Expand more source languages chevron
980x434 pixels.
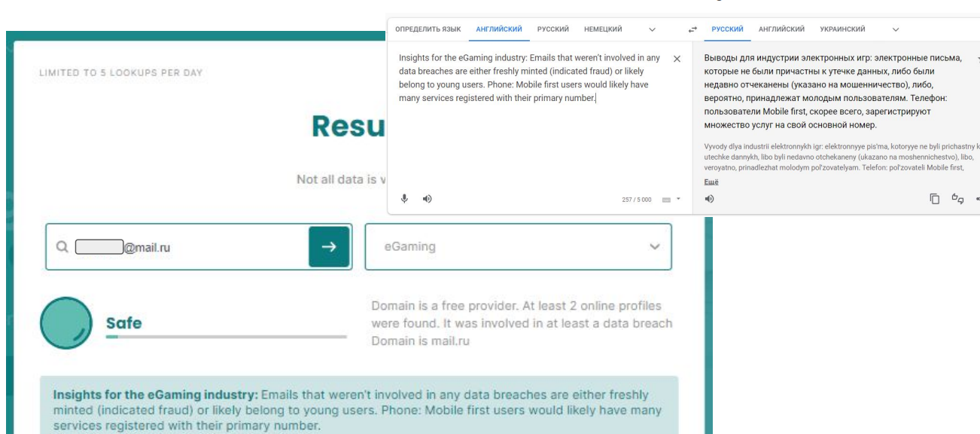[x=652, y=29]
